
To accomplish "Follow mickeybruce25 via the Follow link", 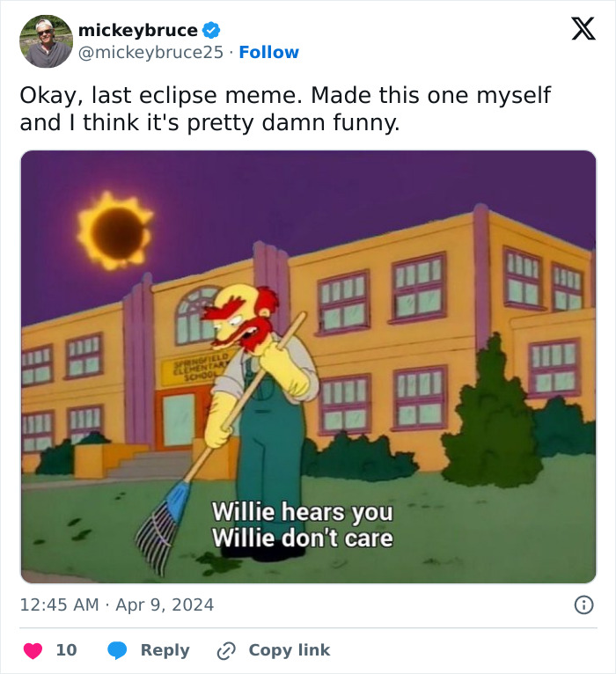I will pos(269,52).
